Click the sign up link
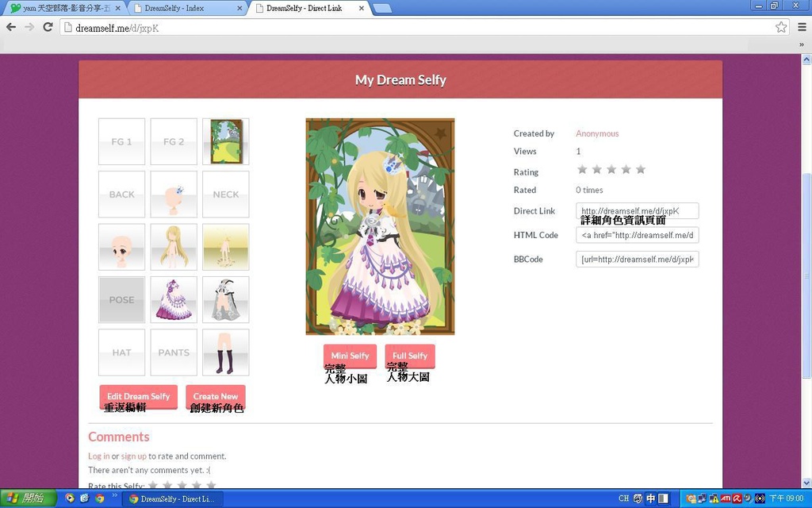Viewport: 812px width, 508px height. (133, 456)
